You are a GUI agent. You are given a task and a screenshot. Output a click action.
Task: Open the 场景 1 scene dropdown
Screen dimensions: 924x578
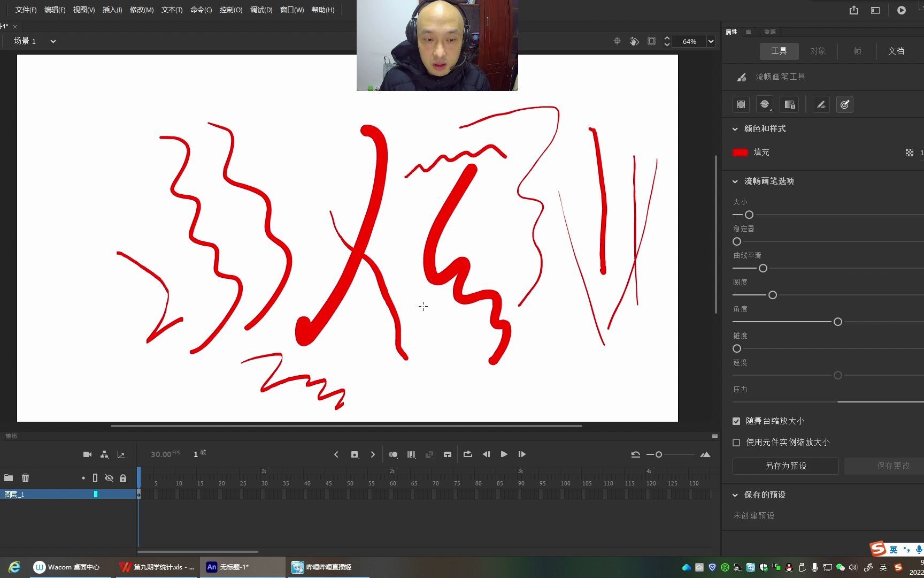coord(53,41)
